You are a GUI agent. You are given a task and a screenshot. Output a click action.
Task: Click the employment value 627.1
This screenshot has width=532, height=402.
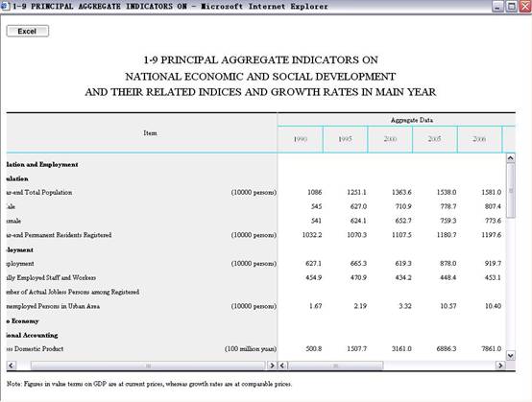click(313, 264)
